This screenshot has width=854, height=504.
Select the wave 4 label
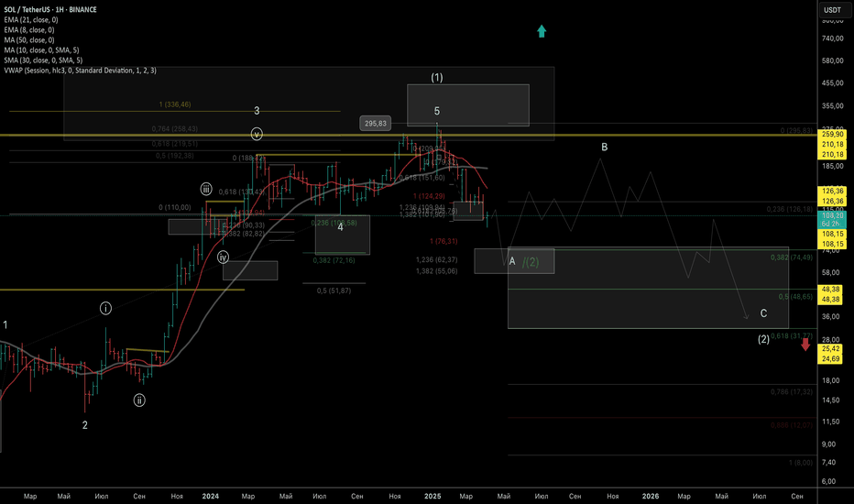pyautogui.click(x=340, y=227)
